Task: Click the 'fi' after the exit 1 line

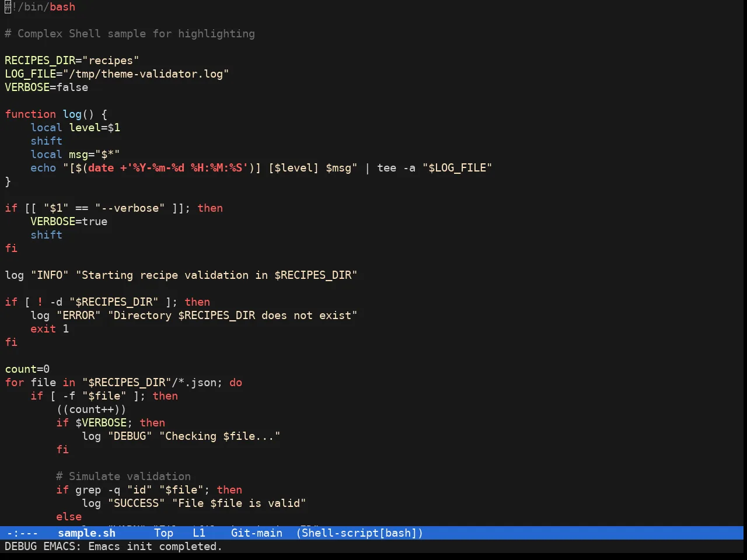Action: click(11, 342)
